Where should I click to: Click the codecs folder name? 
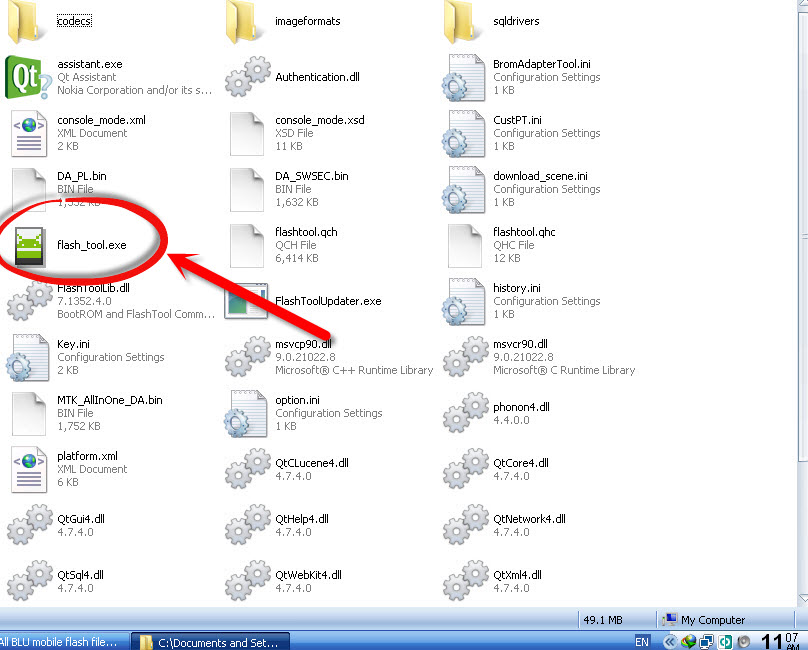click(x=74, y=21)
